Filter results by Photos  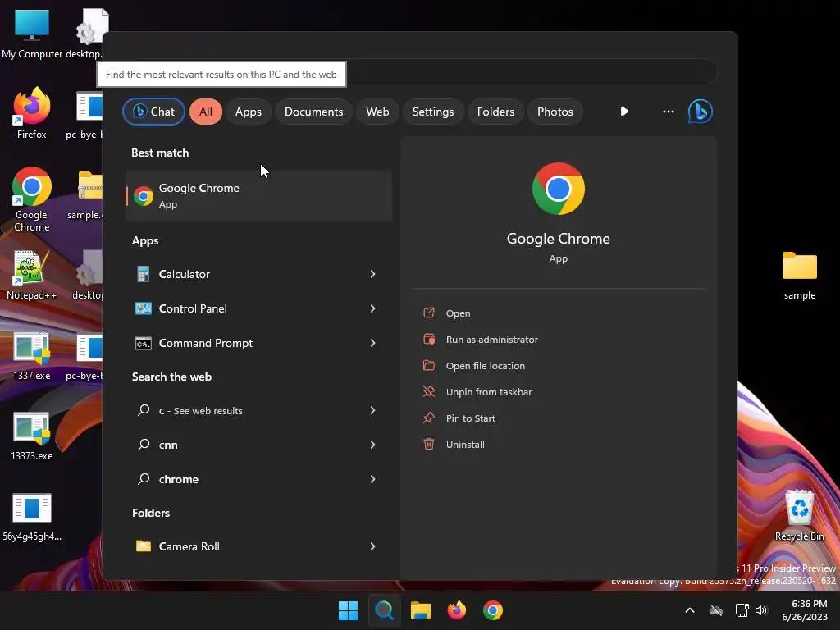(555, 112)
